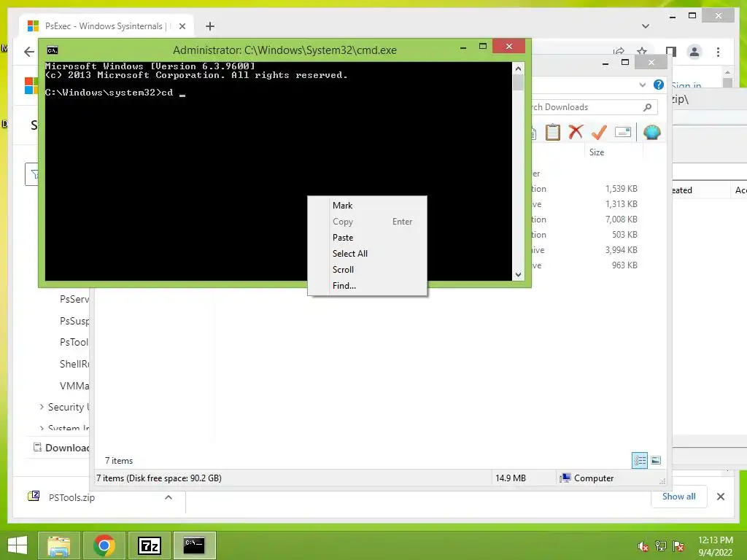The image size is (747, 560).
Task: Click the Microsoft logo on the page
Action: tap(31, 86)
